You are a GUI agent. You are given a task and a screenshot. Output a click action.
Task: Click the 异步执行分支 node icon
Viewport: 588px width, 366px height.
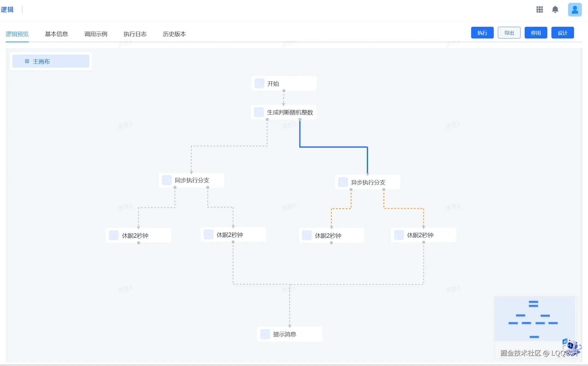click(x=343, y=182)
